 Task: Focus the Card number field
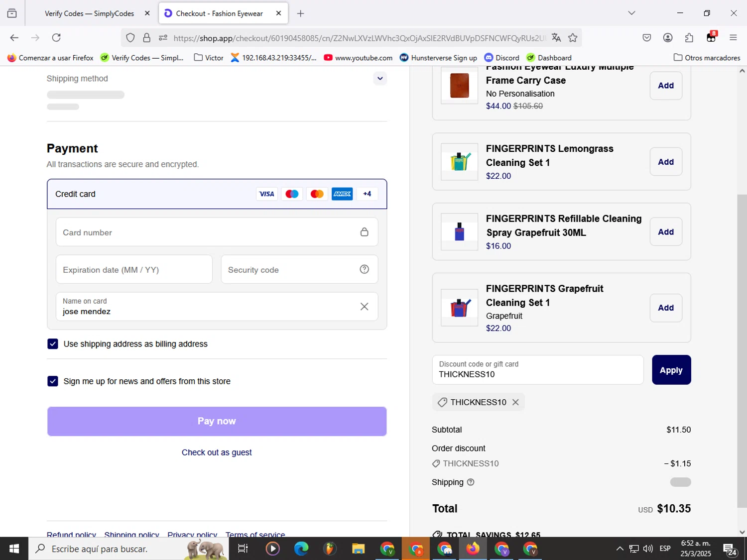pos(217,232)
